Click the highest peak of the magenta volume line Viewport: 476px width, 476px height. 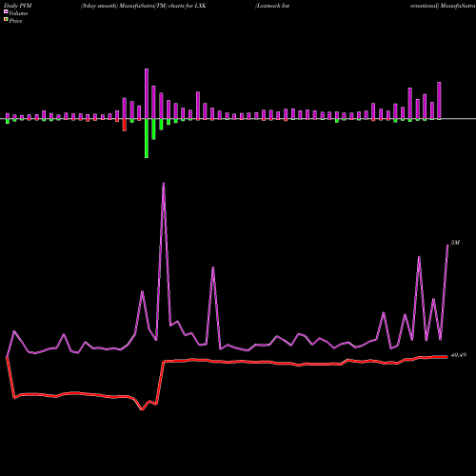click(164, 184)
